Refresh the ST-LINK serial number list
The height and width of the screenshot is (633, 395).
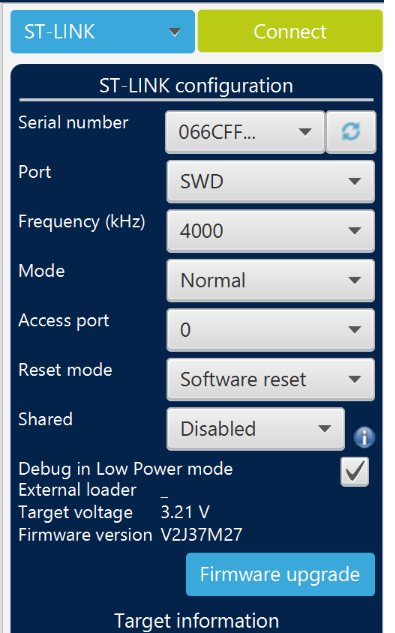(x=351, y=132)
